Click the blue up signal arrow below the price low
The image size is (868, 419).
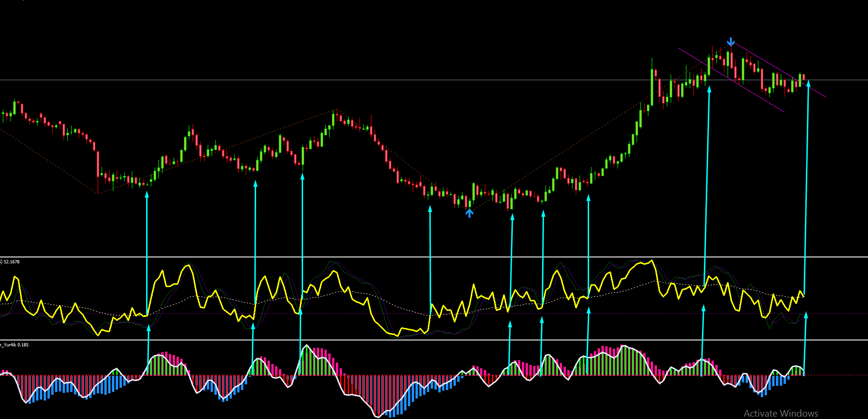tap(469, 213)
